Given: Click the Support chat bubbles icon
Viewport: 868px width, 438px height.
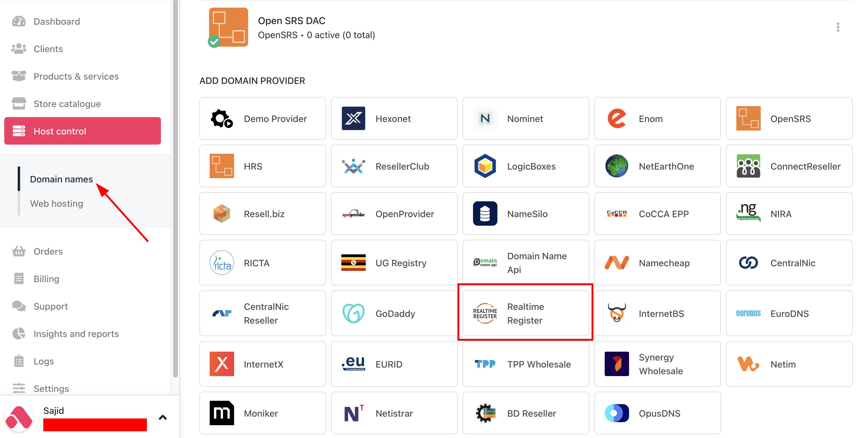Looking at the screenshot, I should point(19,306).
